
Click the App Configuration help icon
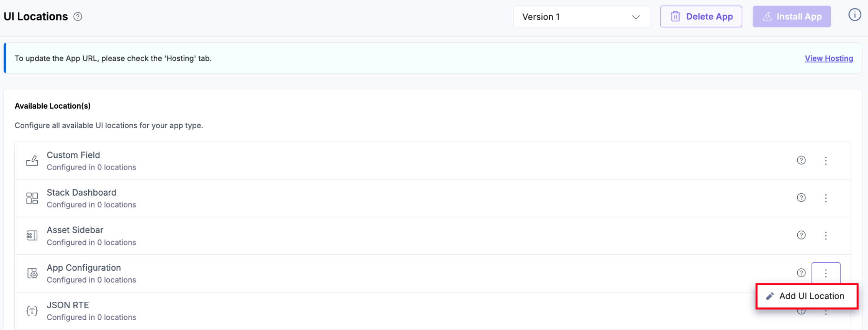(801, 273)
